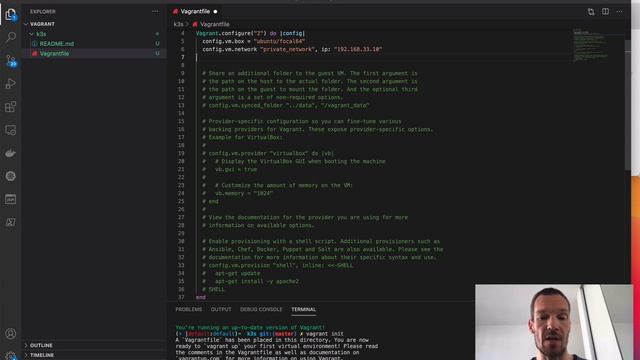The image size is (640, 360).
Task: Open Explorer panel more actions ellipsis
Action: 155,11
